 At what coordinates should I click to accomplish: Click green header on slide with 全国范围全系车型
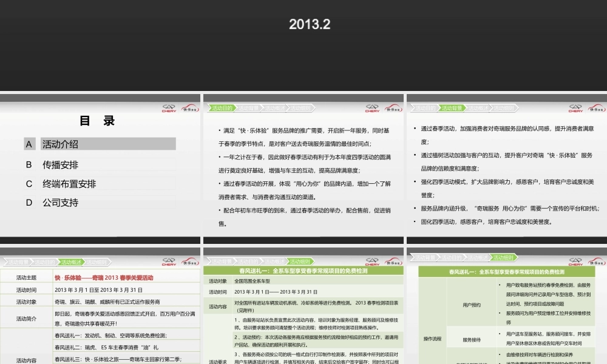click(x=303, y=271)
